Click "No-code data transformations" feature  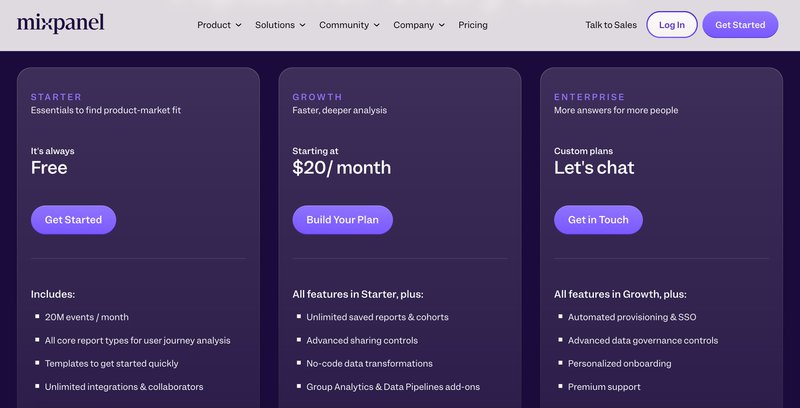(x=369, y=364)
